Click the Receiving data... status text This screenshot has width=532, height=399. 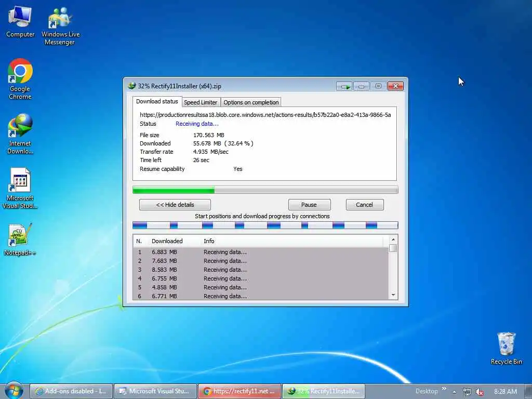(x=197, y=124)
